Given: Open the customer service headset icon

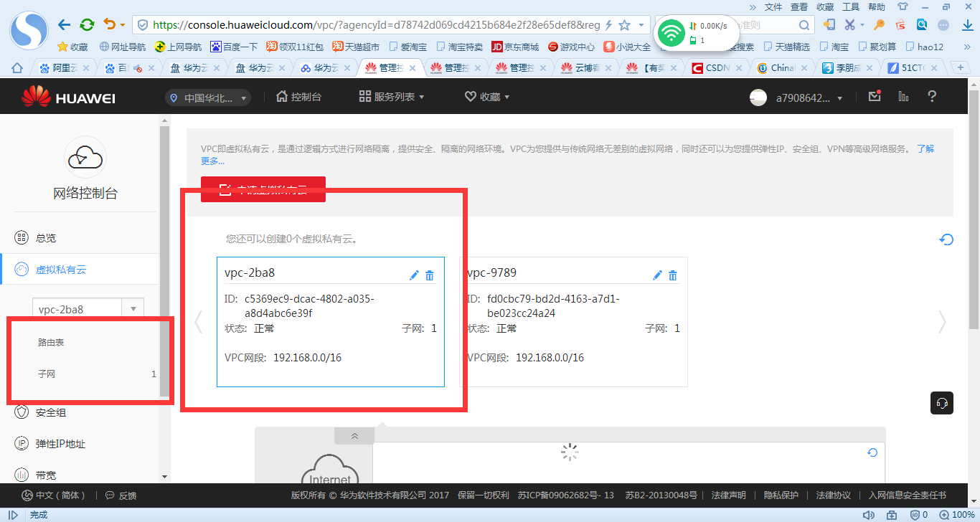Looking at the screenshot, I should [942, 403].
